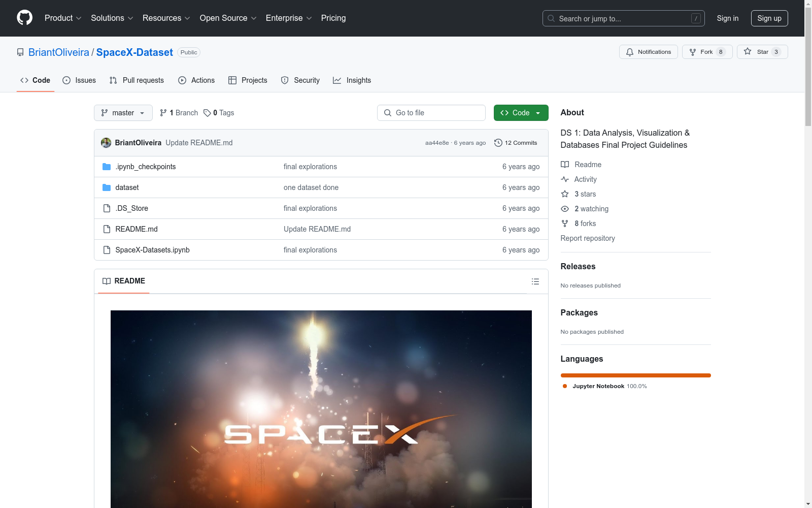
Task: Click the pulse icon beside Activity
Action: [565, 179]
